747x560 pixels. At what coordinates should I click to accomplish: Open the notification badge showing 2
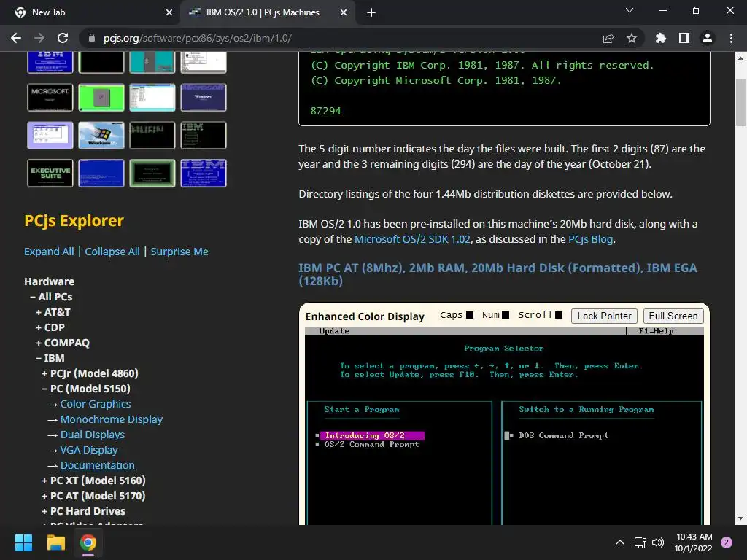coord(727,542)
